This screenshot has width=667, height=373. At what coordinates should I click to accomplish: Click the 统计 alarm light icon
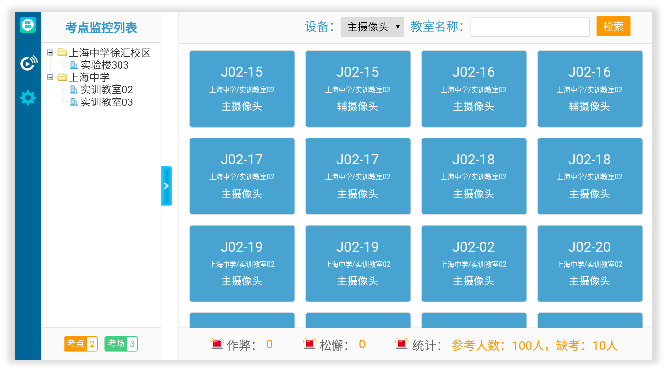tap(401, 344)
